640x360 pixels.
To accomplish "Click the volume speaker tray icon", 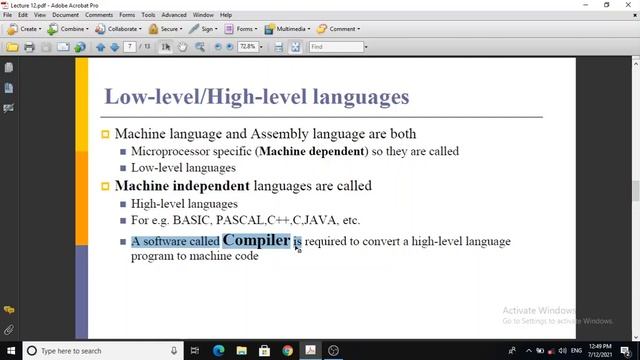I will (x=562, y=351).
